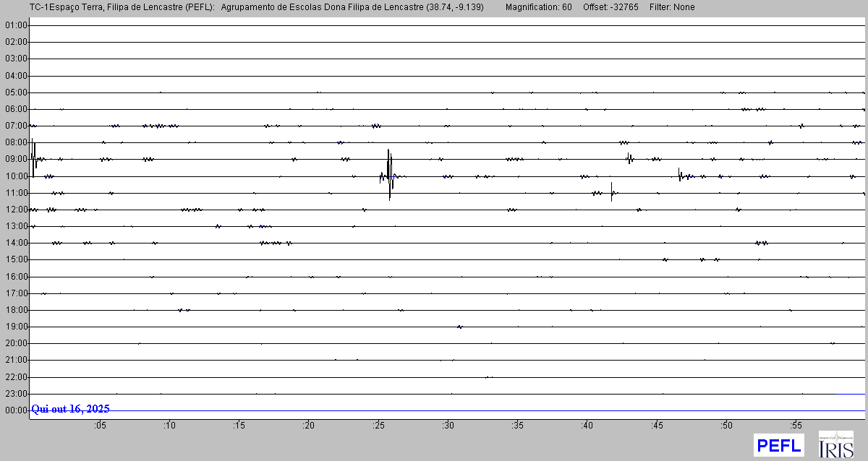Select the 23:00 hour row label
Screen dimensions: 868x461
point(16,394)
